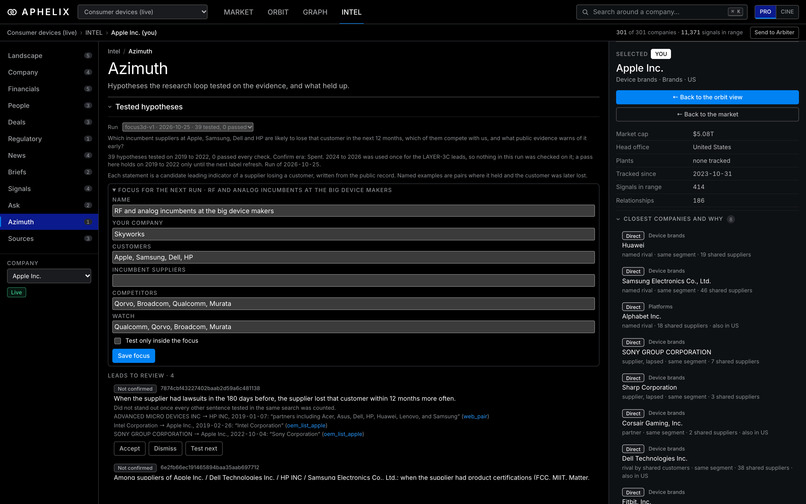The image size is (806, 504).
Task: Open Sharp Corporation entry
Action: [x=649, y=388]
